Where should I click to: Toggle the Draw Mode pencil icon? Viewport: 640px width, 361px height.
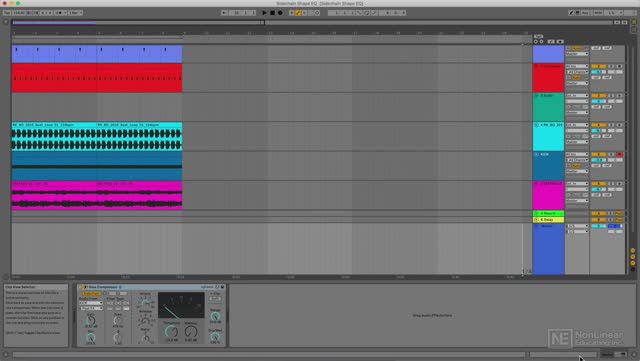(x=571, y=13)
